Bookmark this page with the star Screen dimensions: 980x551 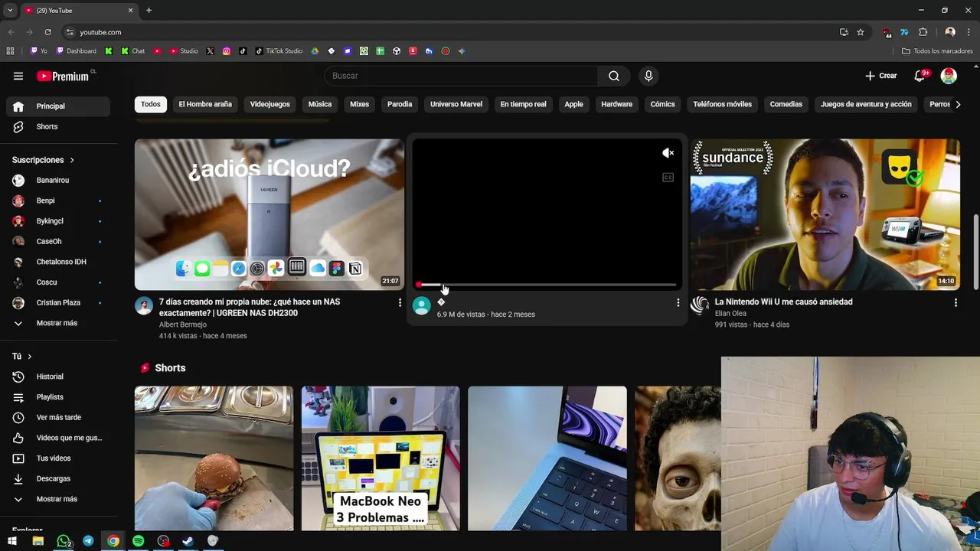[861, 32]
